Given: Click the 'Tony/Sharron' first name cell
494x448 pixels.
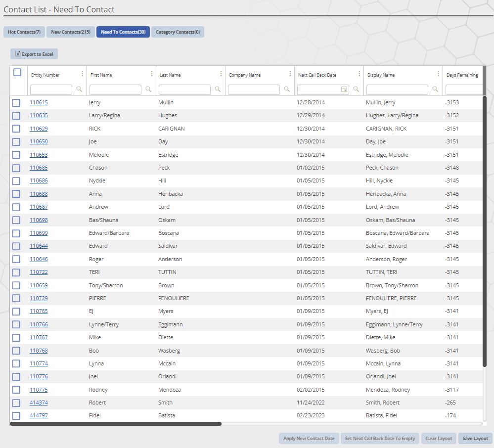Looking at the screenshot, I should click(x=106, y=285).
